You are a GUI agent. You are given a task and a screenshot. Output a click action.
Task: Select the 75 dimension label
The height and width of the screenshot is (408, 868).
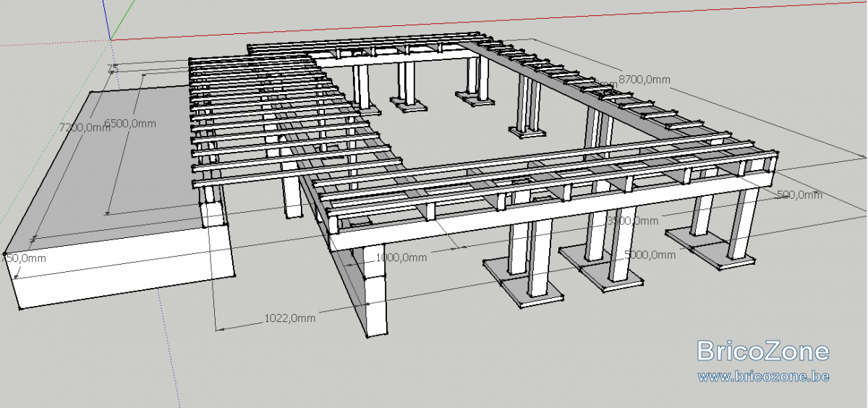pyautogui.click(x=112, y=69)
